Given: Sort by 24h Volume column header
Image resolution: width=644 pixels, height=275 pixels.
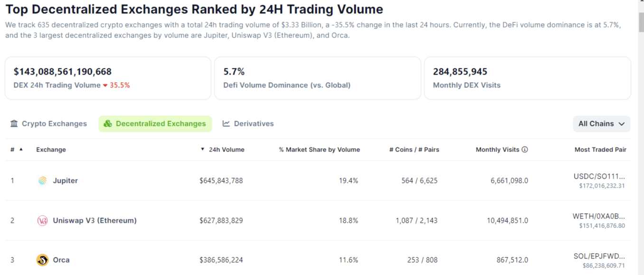Looking at the screenshot, I should pos(227,150).
